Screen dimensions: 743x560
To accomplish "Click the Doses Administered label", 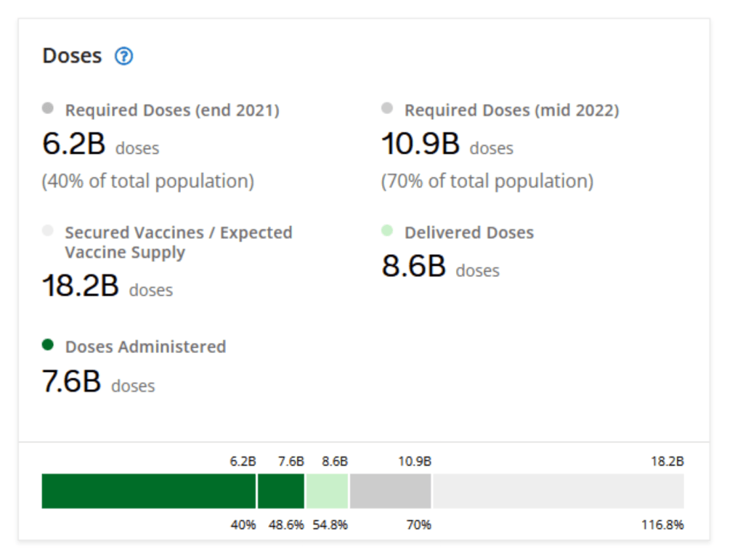I will tap(145, 347).
